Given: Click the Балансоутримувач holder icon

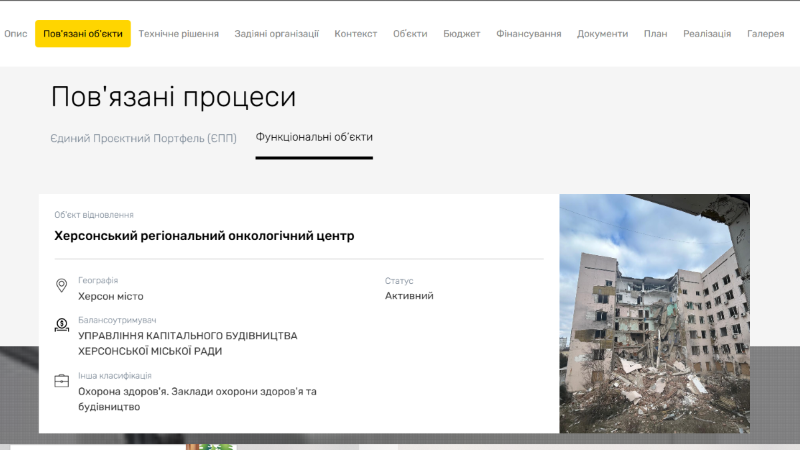Looking at the screenshot, I should pos(62,325).
